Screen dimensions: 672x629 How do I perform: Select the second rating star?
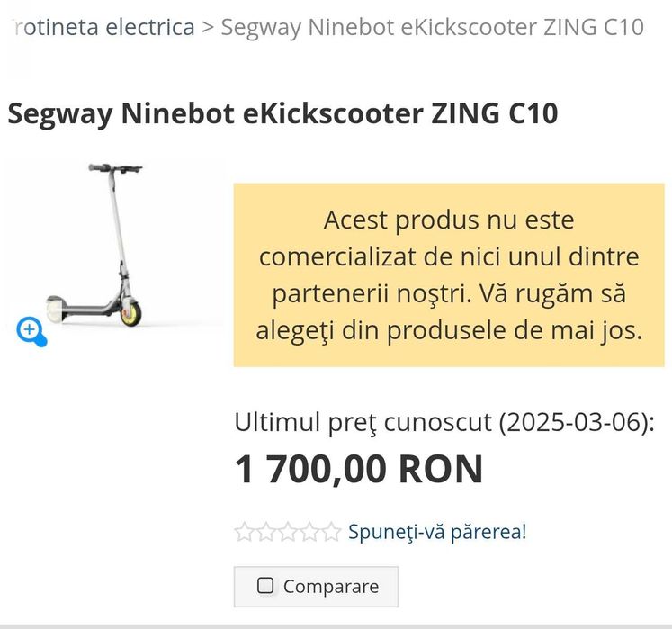point(266,532)
